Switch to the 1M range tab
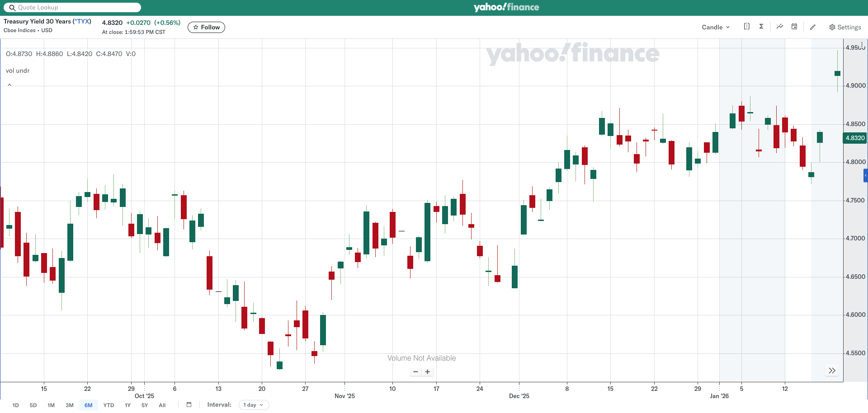 [x=51, y=405]
